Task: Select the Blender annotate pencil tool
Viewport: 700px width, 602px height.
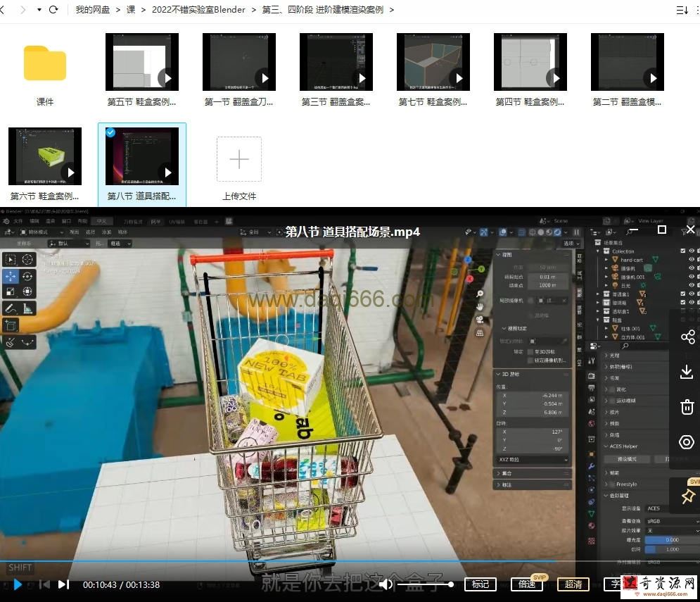Action: (11, 308)
